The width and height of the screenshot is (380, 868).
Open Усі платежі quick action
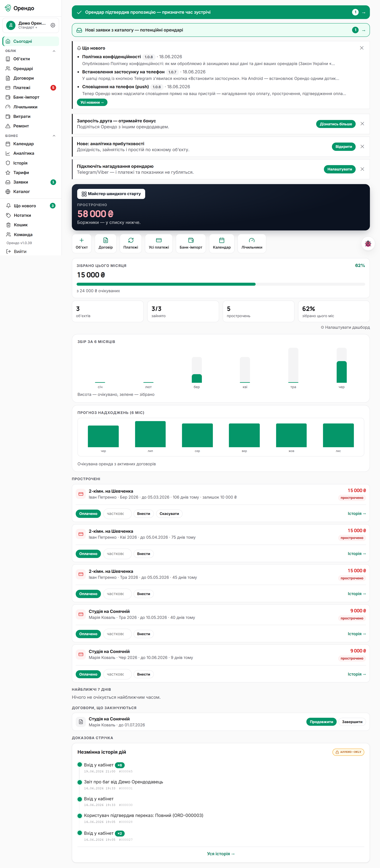tap(159, 244)
